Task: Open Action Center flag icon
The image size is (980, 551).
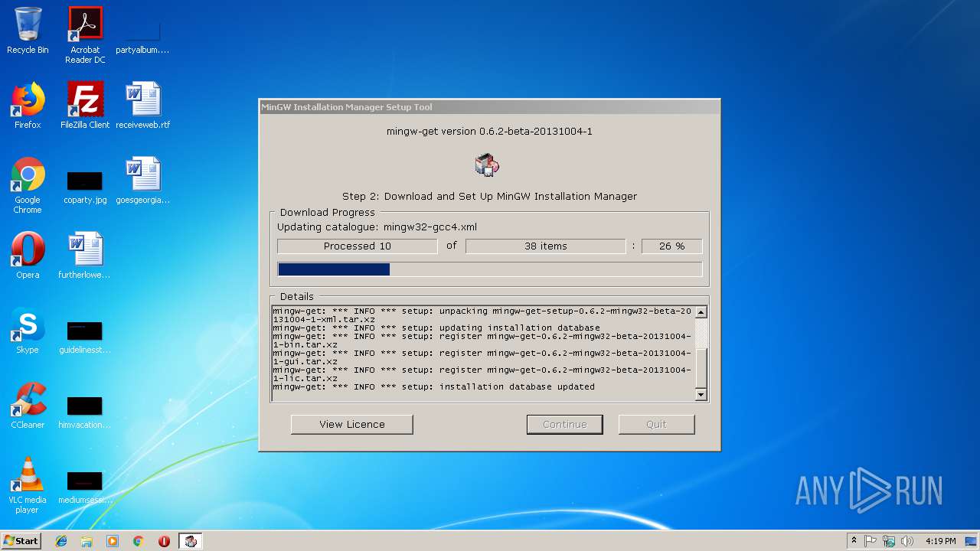Action: (x=871, y=541)
